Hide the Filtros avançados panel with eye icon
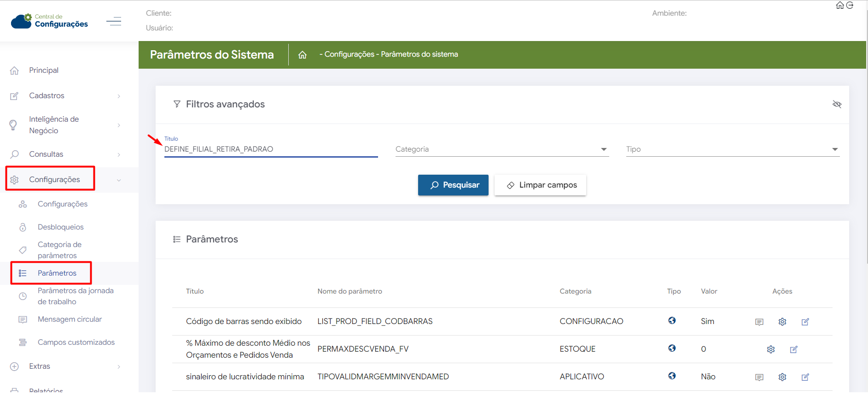 tap(837, 104)
